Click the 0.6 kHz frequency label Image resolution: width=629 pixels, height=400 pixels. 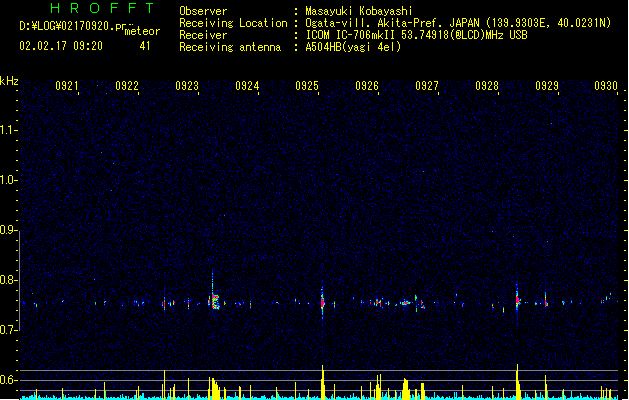[8, 380]
